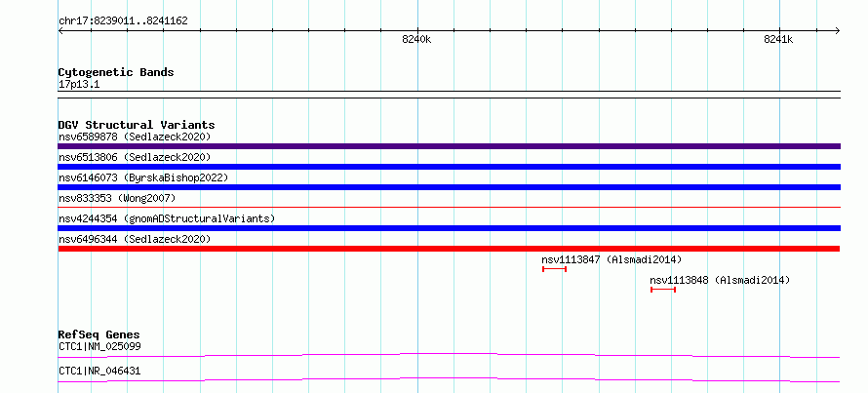Click the CTC1|NR_046431 transcript label

(x=99, y=371)
